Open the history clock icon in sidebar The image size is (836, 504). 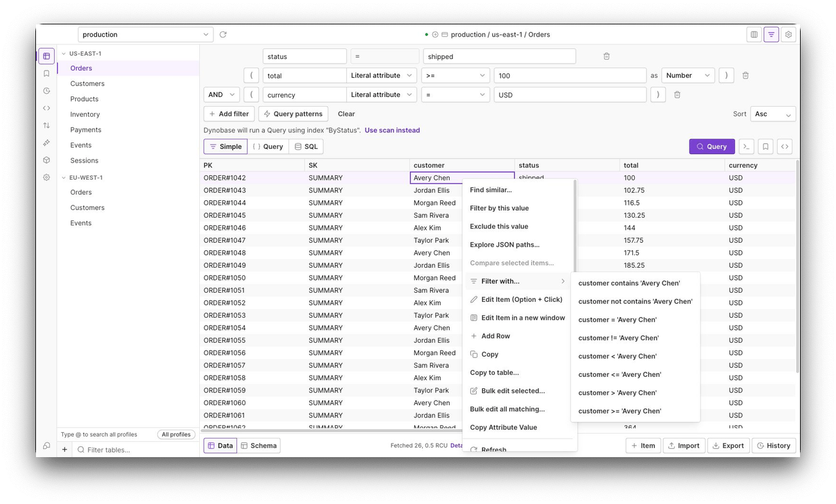point(46,91)
